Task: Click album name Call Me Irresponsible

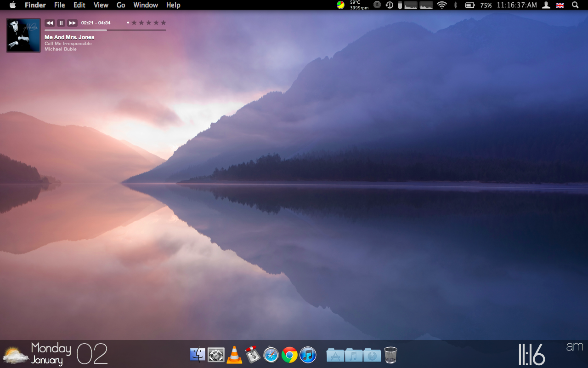Action: [68, 44]
